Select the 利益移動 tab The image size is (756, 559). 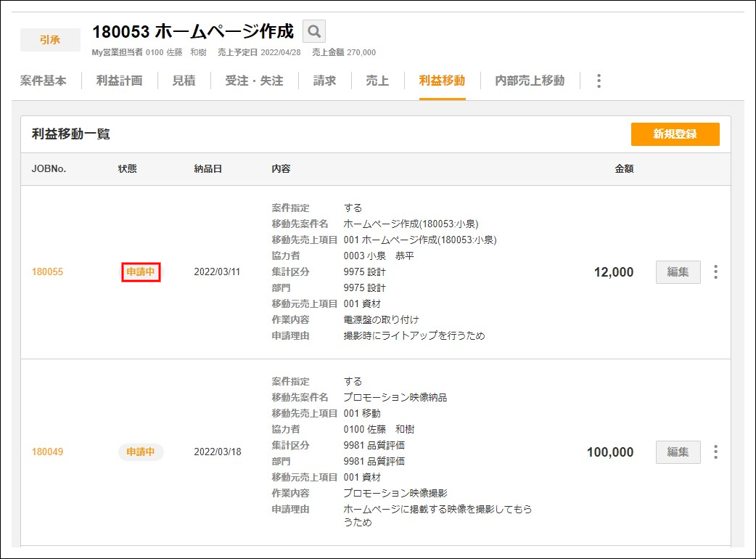(442, 81)
